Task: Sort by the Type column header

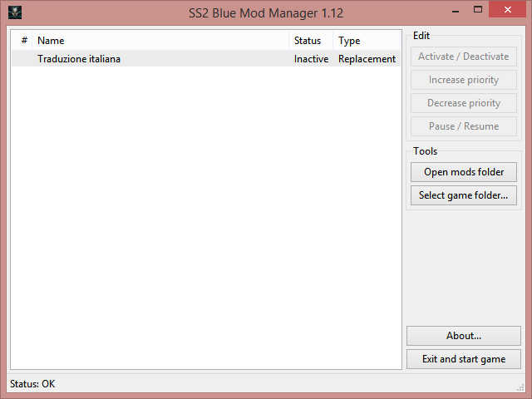Action: tap(367, 41)
